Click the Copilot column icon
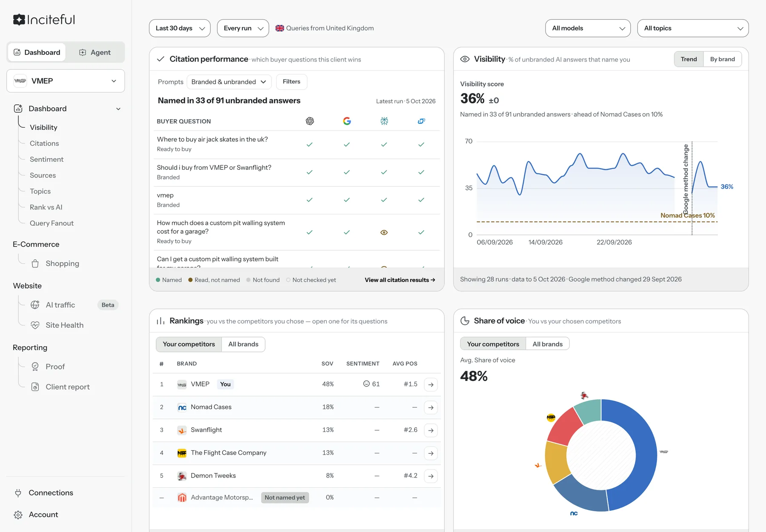766x532 pixels. (x=421, y=121)
